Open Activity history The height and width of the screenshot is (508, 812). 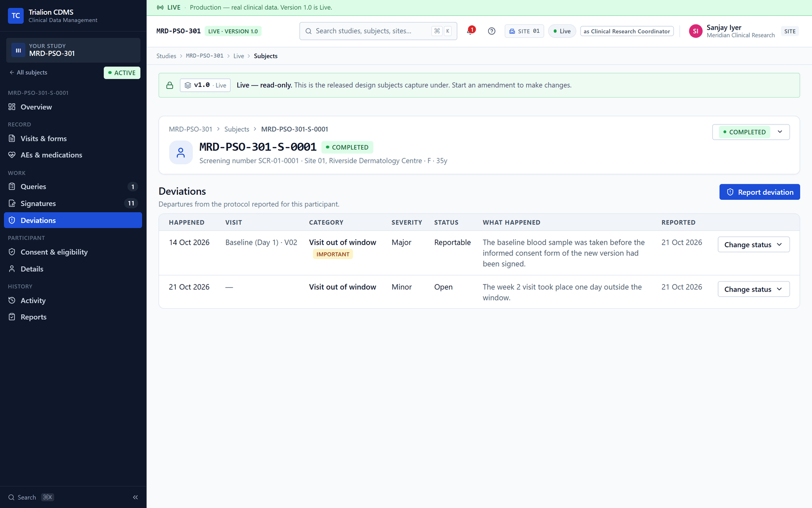click(x=73, y=301)
